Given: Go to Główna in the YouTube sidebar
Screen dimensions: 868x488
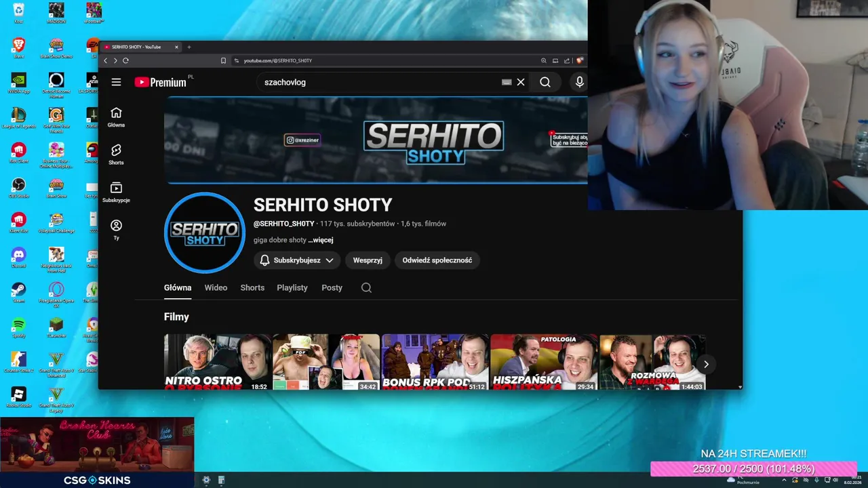Looking at the screenshot, I should coord(116,117).
